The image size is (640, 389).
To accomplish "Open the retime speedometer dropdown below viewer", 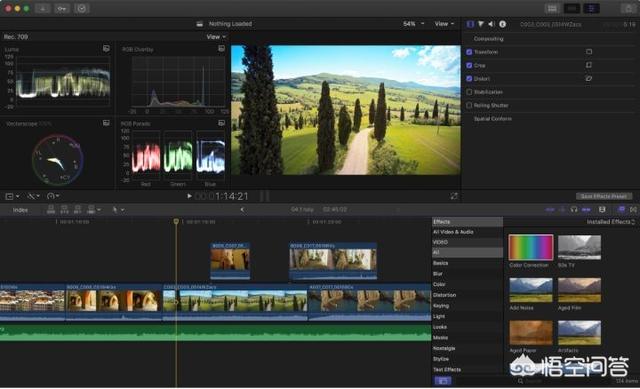I will coord(53,196).
